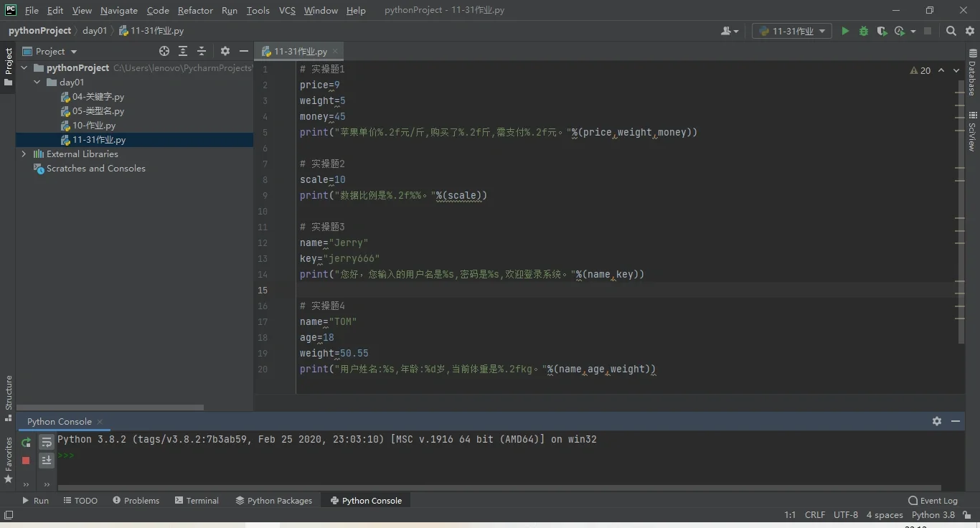Screen dimensions: 980x528
Task: Select file 05-类型名.py in tree
Action: point(93,110)
